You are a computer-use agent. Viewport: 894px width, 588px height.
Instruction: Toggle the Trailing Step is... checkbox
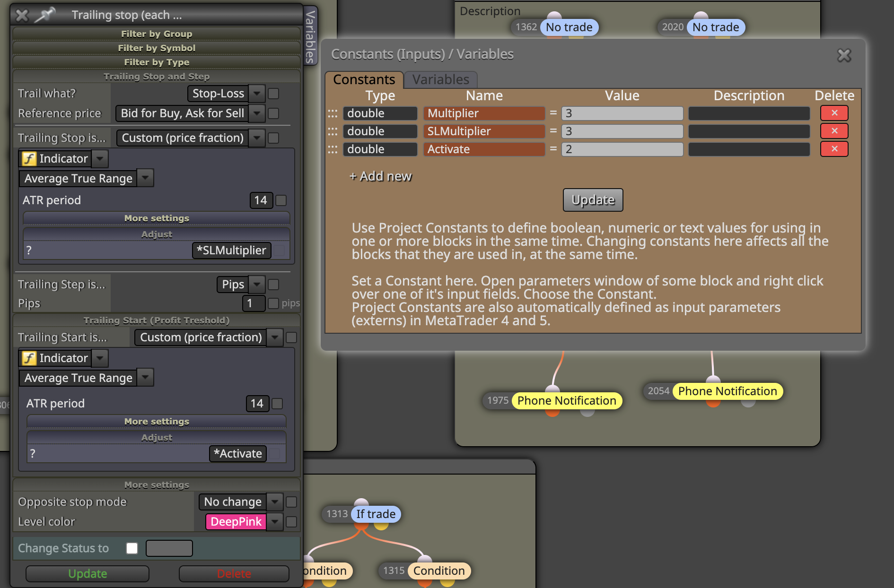click(273, 285)
